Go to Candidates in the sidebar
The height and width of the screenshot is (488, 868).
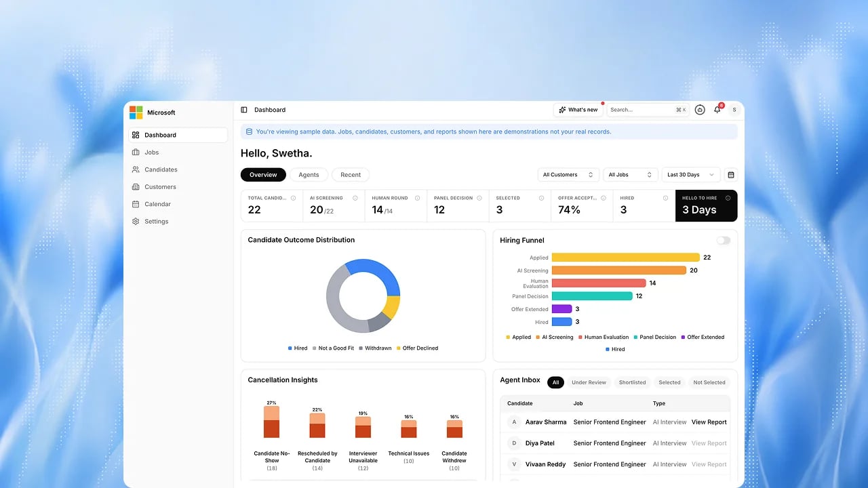click(x=178, y=169)
